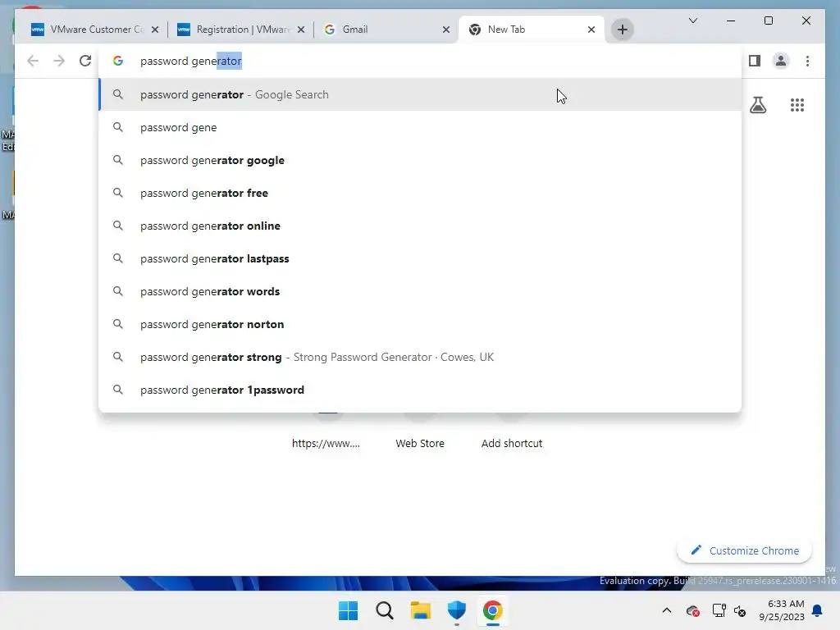Click the Google G icon in omnibox
The image size is (840, 630).
tap(118, 61)
